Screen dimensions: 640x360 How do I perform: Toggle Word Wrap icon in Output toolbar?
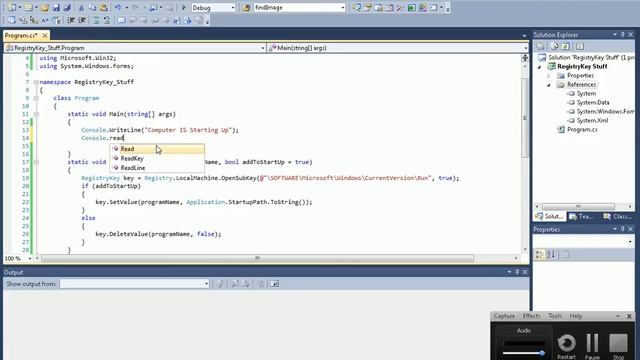(x=274, y=284)
